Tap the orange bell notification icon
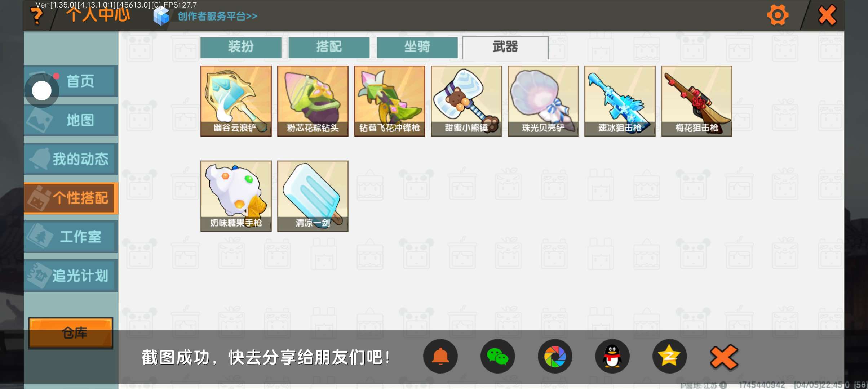The width and height of the screenshot is (868, 389). pos(440,357)
